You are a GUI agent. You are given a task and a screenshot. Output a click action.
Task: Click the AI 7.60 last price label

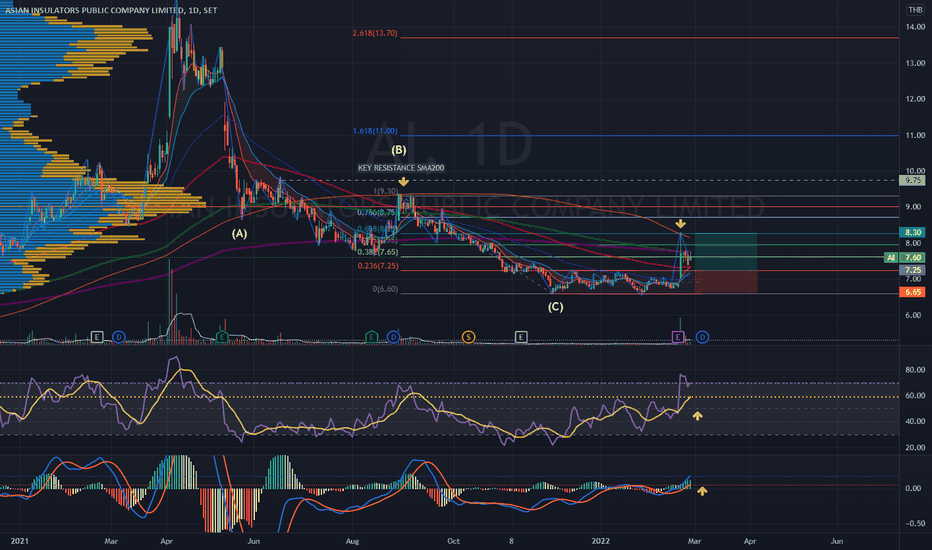pos(905,257)
